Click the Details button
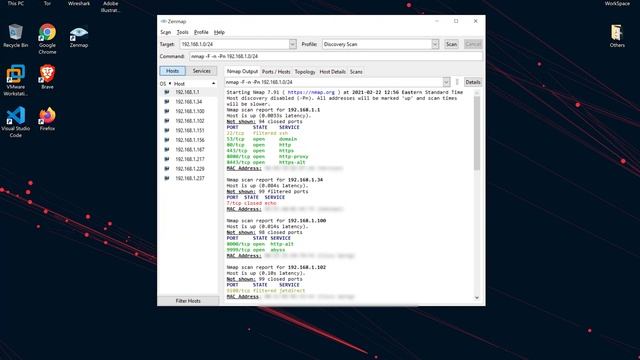 473,82
